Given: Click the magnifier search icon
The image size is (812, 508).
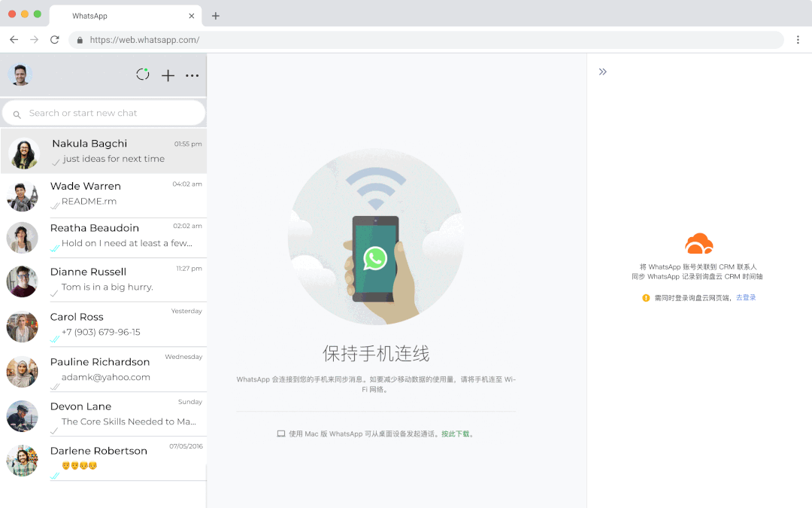Looking at the screenshot, I should click(x=17, y=114).
